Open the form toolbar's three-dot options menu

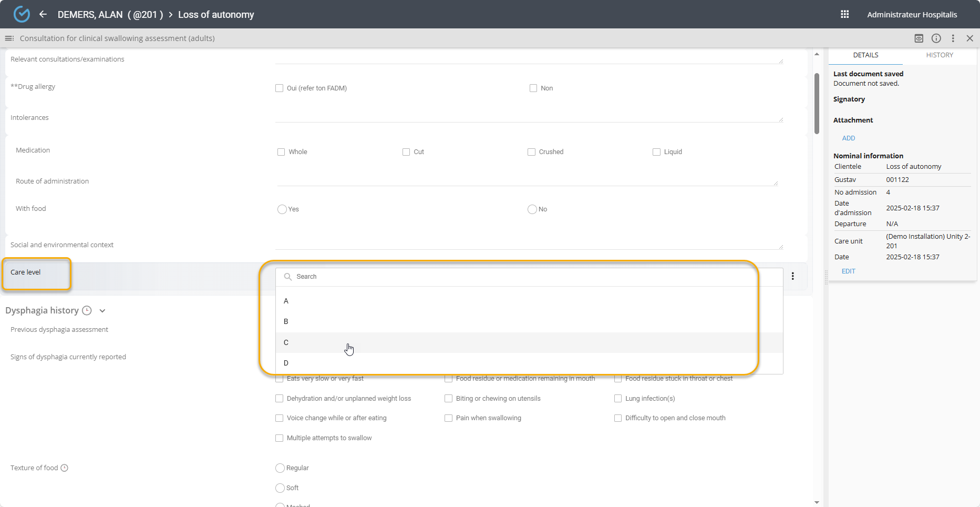[x=953, y=38]
